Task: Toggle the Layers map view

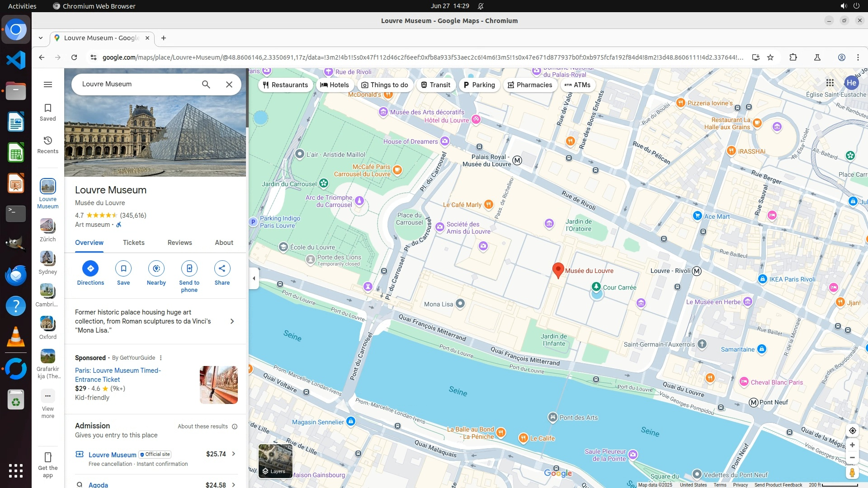Action: [x=275, y=461]
